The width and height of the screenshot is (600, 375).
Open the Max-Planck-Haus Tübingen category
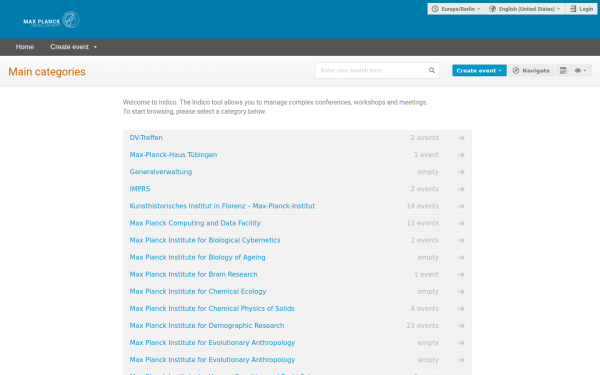[x=173, y=155]
